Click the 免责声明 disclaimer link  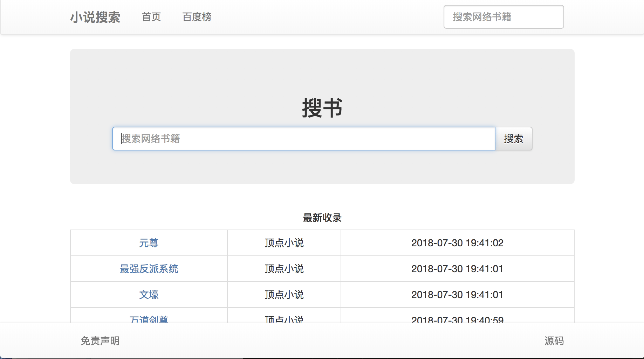click(x=100, y=340)
